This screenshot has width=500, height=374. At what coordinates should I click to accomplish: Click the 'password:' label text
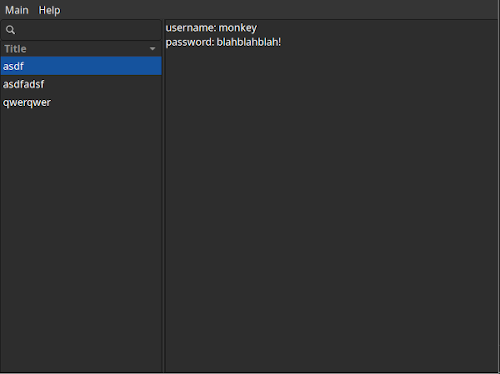point(190,42)
